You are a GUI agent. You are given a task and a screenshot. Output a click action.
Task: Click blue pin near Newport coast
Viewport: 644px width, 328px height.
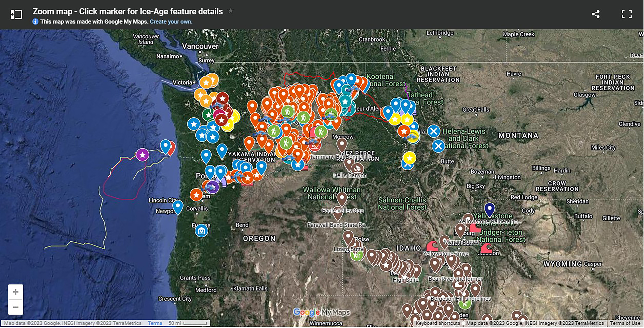(178, 206)
